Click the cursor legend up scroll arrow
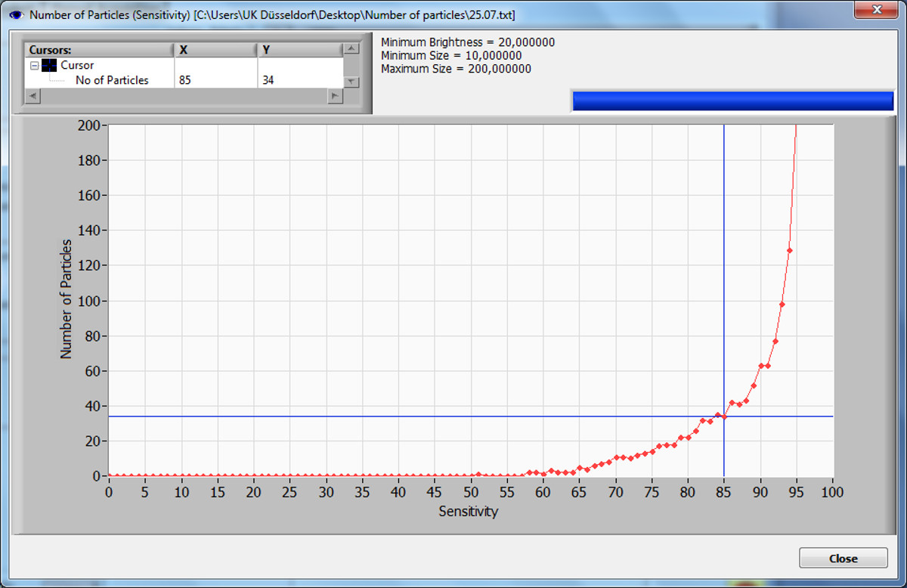Screen dimensions: 907x588 [351, 50]
